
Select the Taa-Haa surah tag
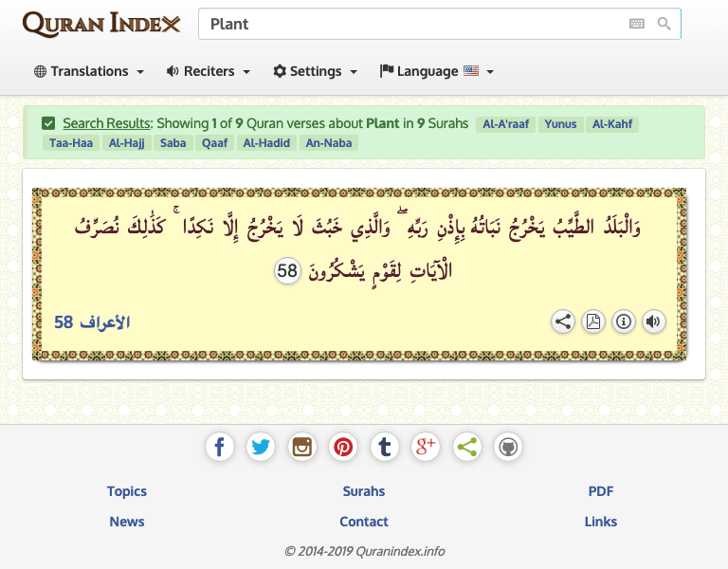click(x=71, y=143)
